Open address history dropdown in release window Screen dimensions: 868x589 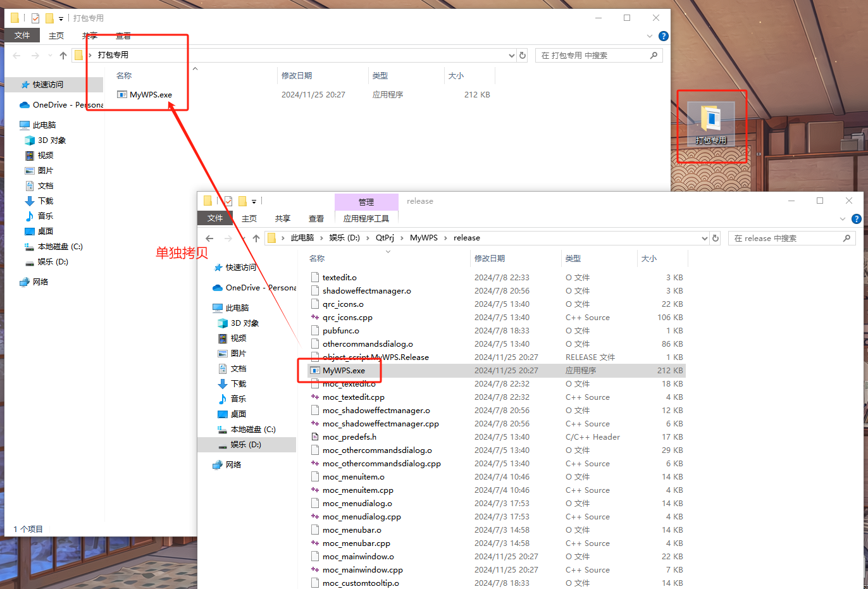(704, 239)
